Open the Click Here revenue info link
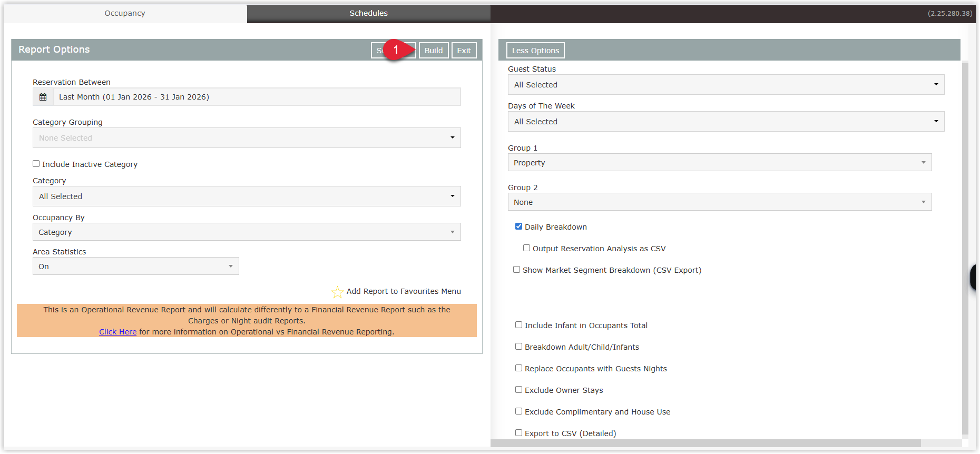This screenshot has width=980, height=454. pyautogui.click(x=117, y=332)
